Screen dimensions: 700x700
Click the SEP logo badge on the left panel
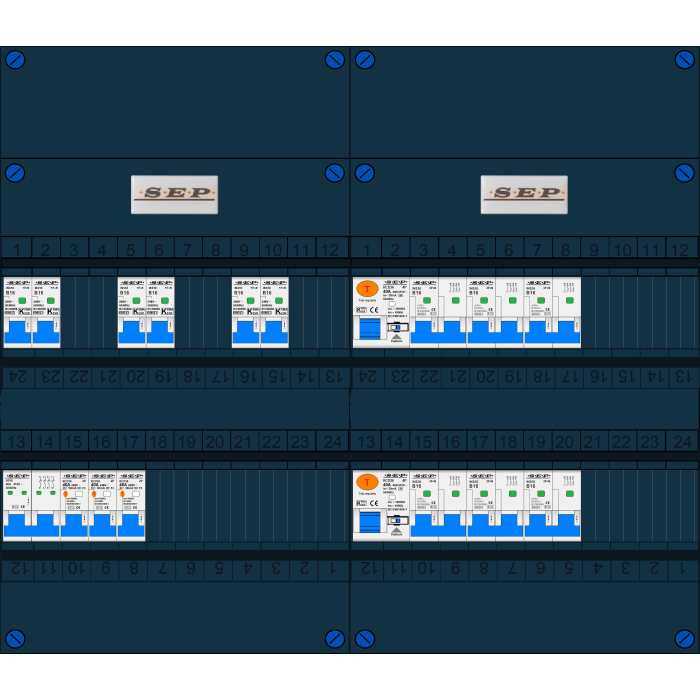(x=175, y=195)
